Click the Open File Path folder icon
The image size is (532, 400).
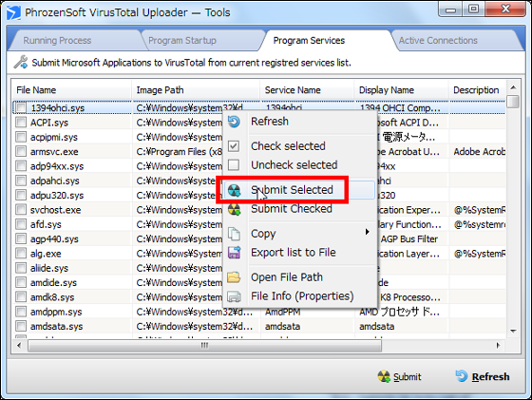pos(234,277)
